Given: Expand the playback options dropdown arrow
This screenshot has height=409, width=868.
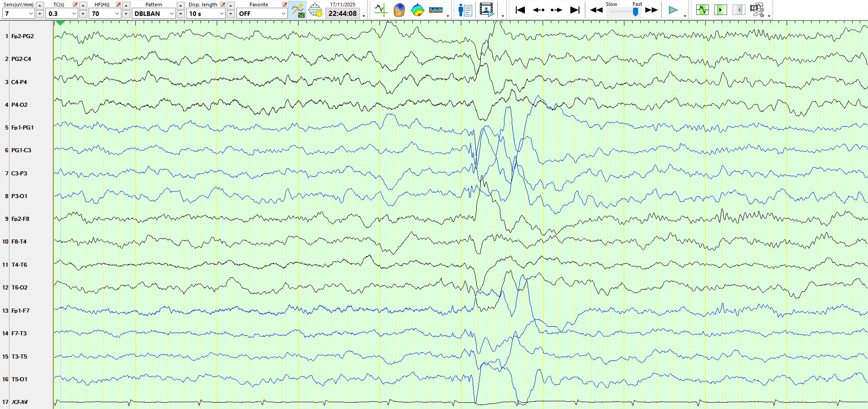Looking at the screenshot, I should tap(685, 16).
